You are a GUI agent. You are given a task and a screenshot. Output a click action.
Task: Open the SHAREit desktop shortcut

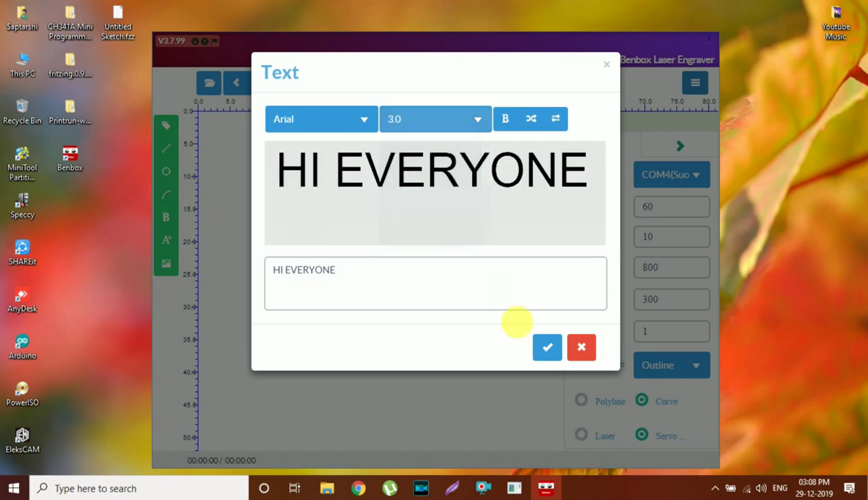click(x=22, y=253)
